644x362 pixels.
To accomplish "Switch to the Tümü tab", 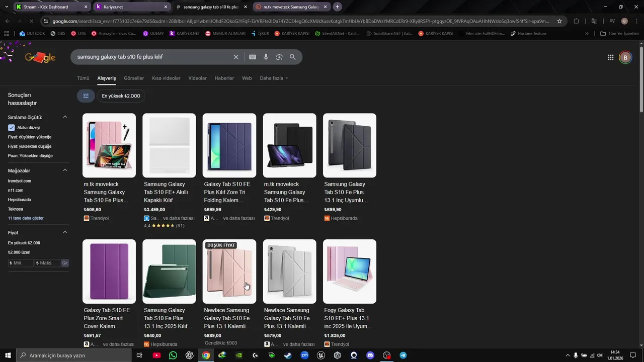I will click(83, 78).
